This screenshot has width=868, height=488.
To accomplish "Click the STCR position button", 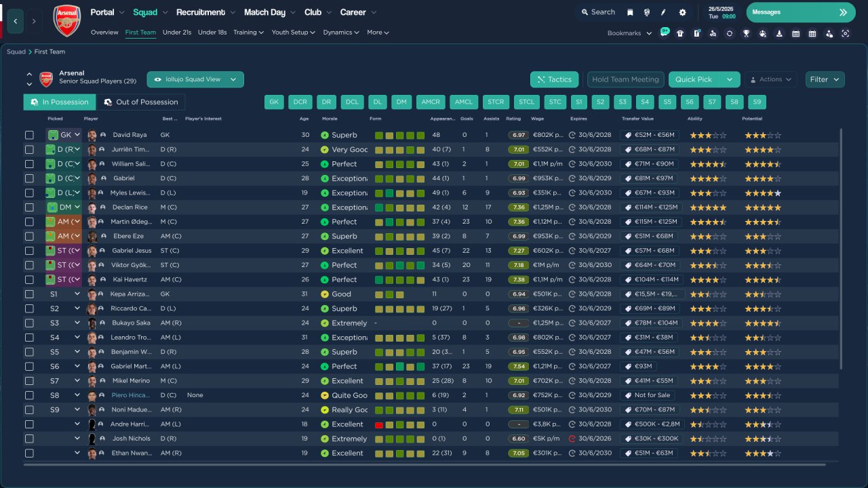I will click(x=496, y=102).
